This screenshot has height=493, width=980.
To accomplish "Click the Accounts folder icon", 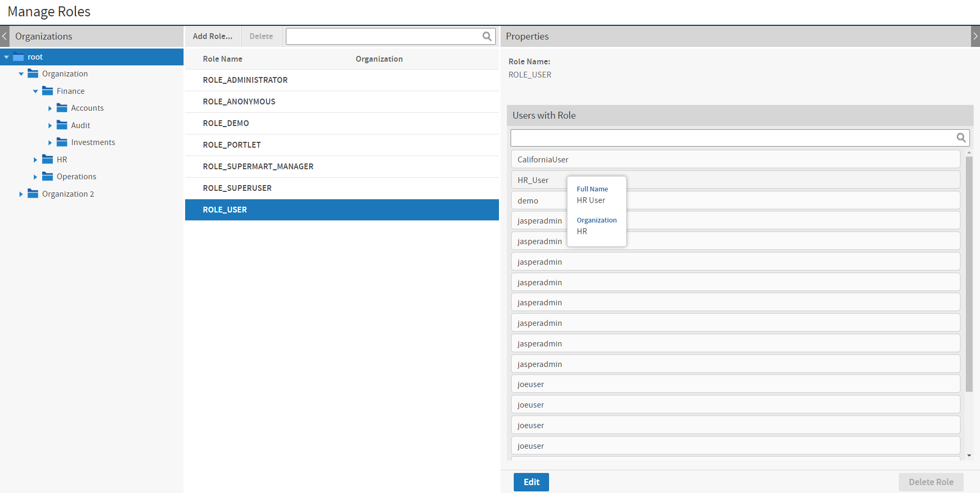I will coord(62,108).
